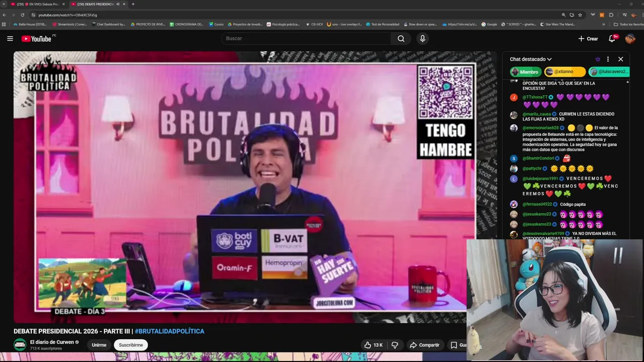This screenshot has height=362, width=644.
Task: Open the #BRUTALIDADPOLÍTICA hashtag link
Action: pos(170,331)
